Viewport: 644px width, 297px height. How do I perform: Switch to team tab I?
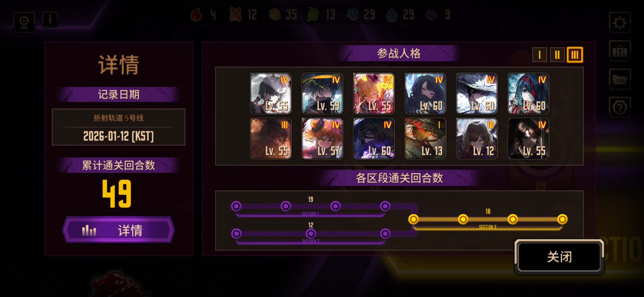click(539, 55)
